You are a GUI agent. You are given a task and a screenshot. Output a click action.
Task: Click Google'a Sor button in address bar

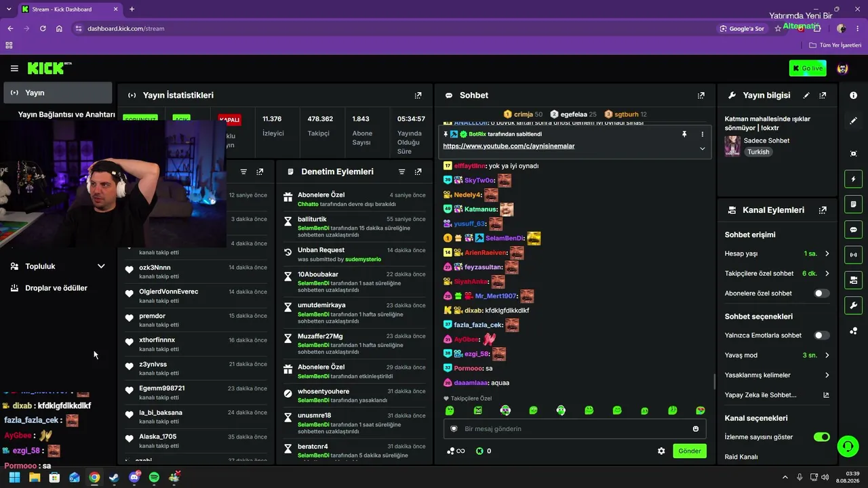coord(742,28)
